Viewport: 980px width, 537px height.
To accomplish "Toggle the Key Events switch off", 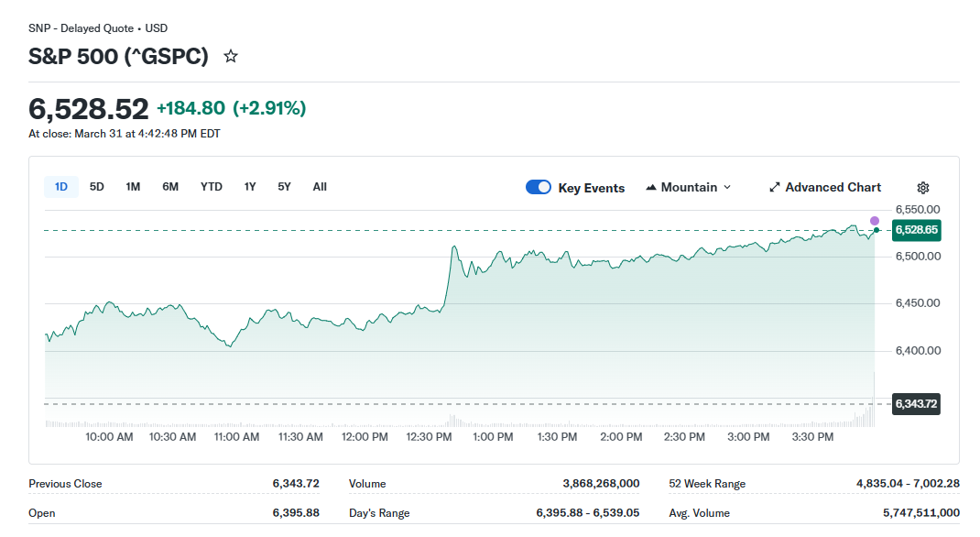I will 539,188.
